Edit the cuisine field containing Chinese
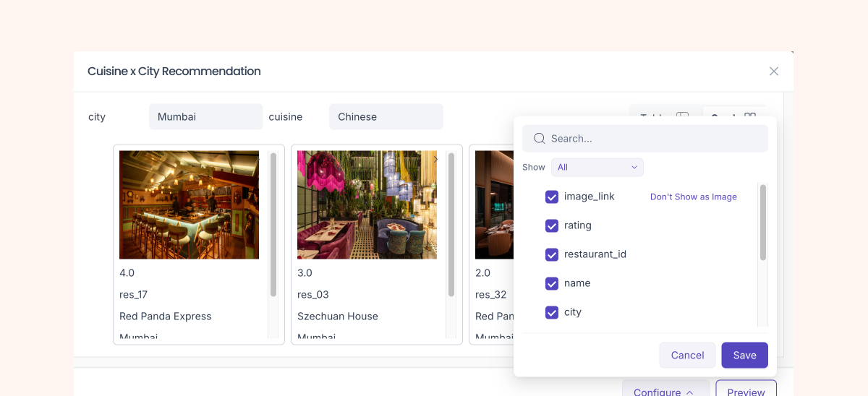The width and height of the screenshot is (868, 396). point(386,117)
